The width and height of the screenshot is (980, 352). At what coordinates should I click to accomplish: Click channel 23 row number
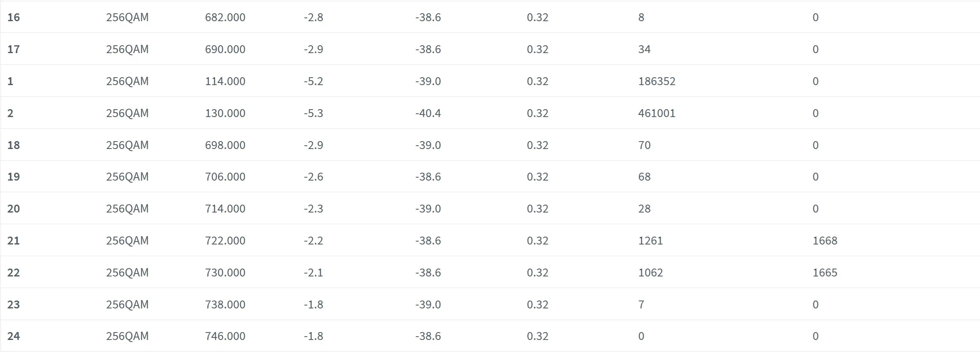(x=14, y=305)
